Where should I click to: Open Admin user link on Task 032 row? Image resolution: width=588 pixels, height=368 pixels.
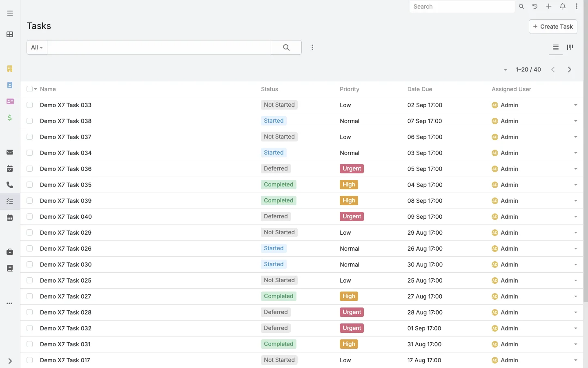509,328
